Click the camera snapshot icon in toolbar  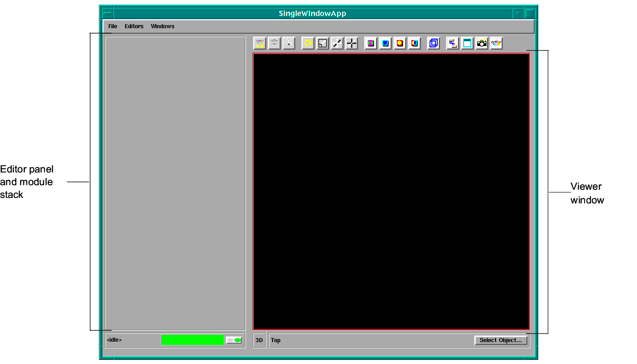[x=482, y=43]
